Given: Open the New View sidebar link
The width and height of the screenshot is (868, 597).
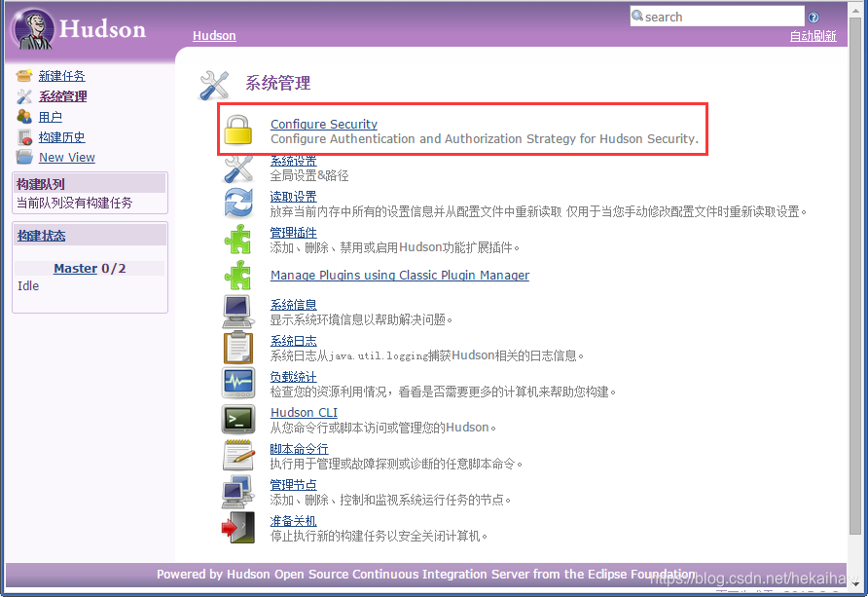Looking at the screenshot, I should [x=67, y=157].
